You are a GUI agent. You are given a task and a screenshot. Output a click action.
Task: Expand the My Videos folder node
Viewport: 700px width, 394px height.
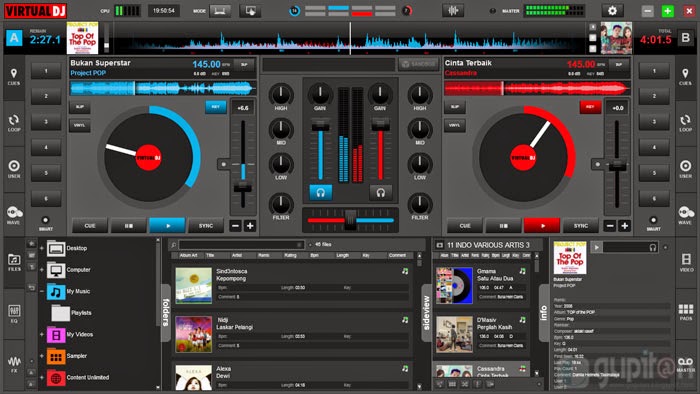pos(42,334)
